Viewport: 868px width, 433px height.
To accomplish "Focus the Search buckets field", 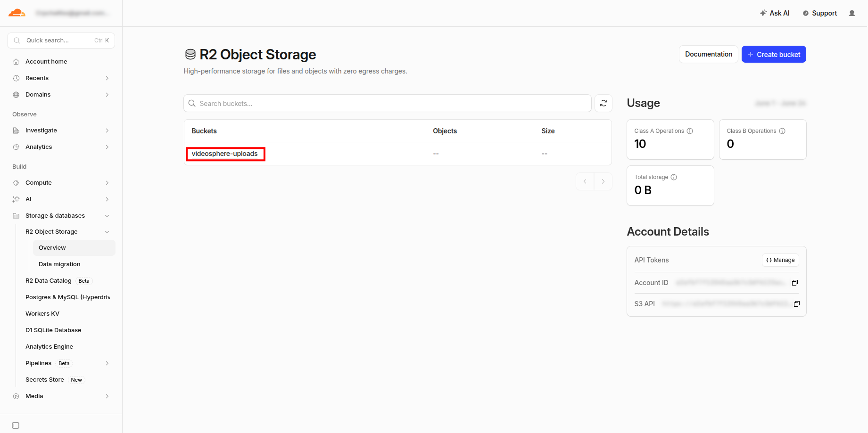I will pyautogui.click(x=388, y=103).
